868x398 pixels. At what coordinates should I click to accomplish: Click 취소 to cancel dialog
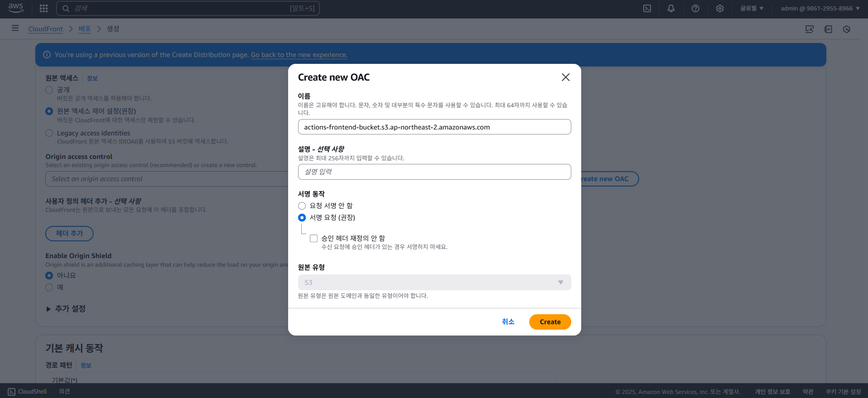click(508, 322)
